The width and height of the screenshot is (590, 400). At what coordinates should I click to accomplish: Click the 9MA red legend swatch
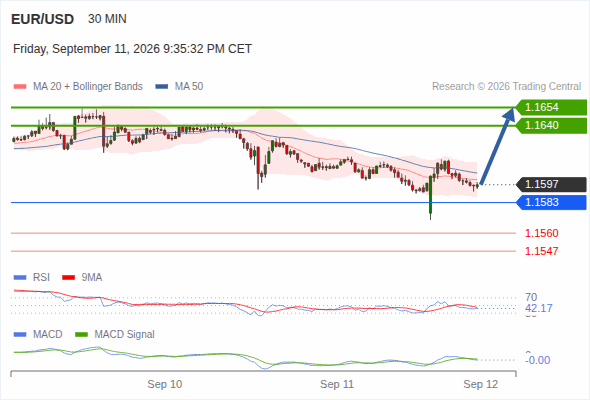click(68, 278)
